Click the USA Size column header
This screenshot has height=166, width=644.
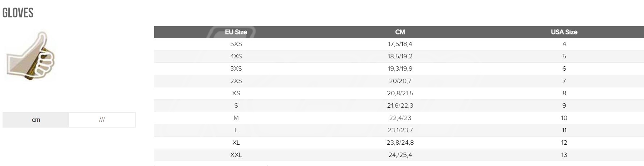pos(564,32)
